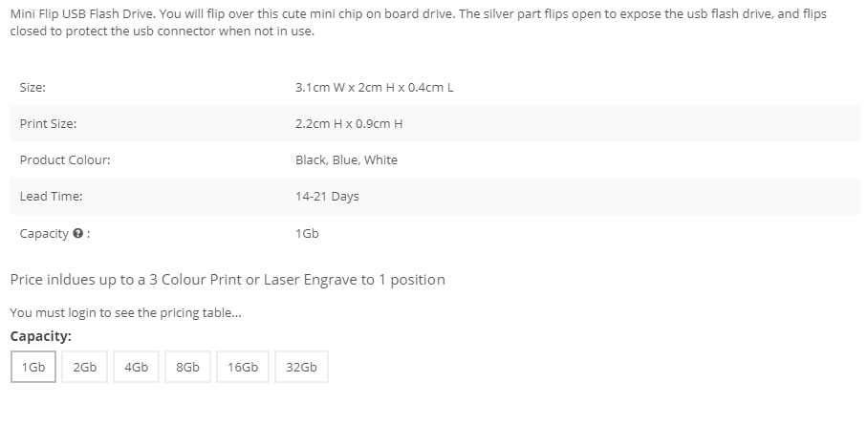Select the 2Gb capacity option

tap(85, 367)
